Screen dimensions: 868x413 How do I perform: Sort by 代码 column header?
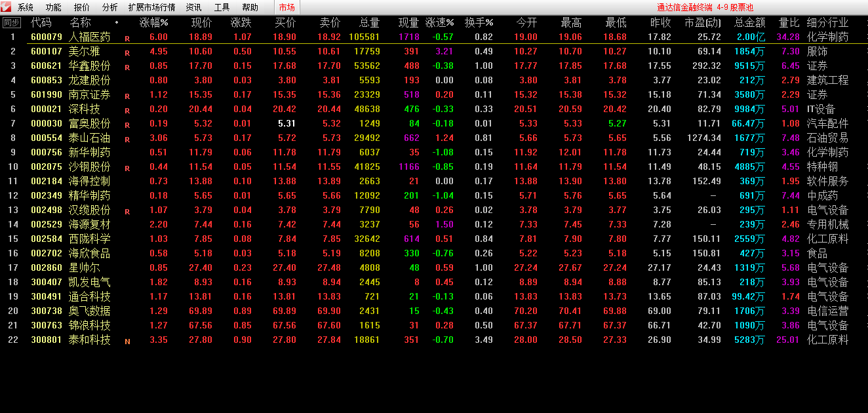tap(41, 23)
